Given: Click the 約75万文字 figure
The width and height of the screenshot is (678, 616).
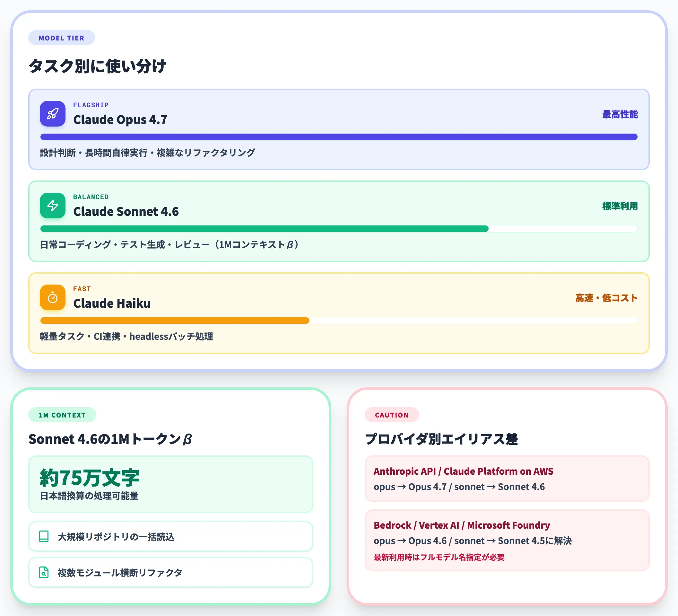Looking at the screenshot, I should 90,478.
